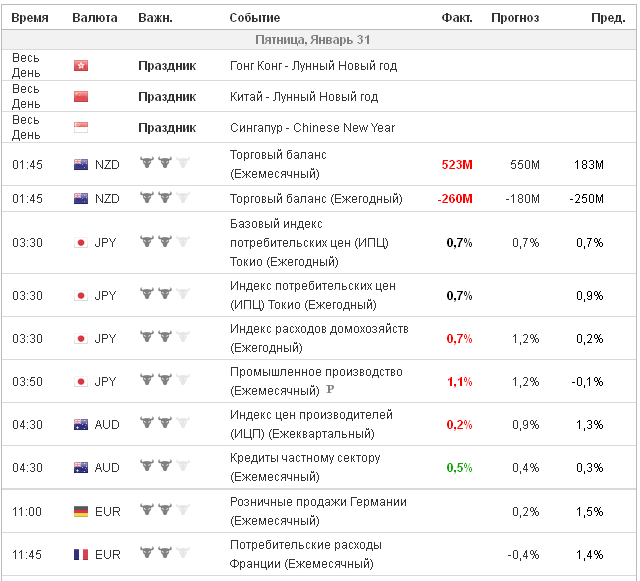Click the Hong Kong flag icon
Image resolution: width=640 pixels, height=581 pixels.
[81, 66]
